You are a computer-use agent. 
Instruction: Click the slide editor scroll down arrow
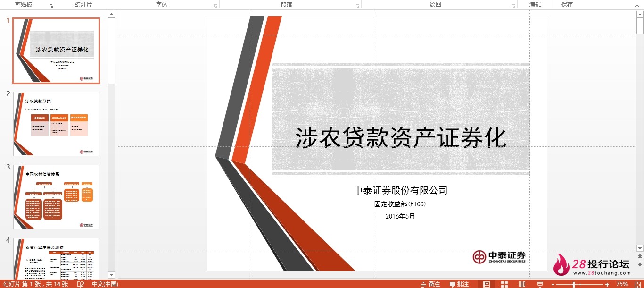640,248
